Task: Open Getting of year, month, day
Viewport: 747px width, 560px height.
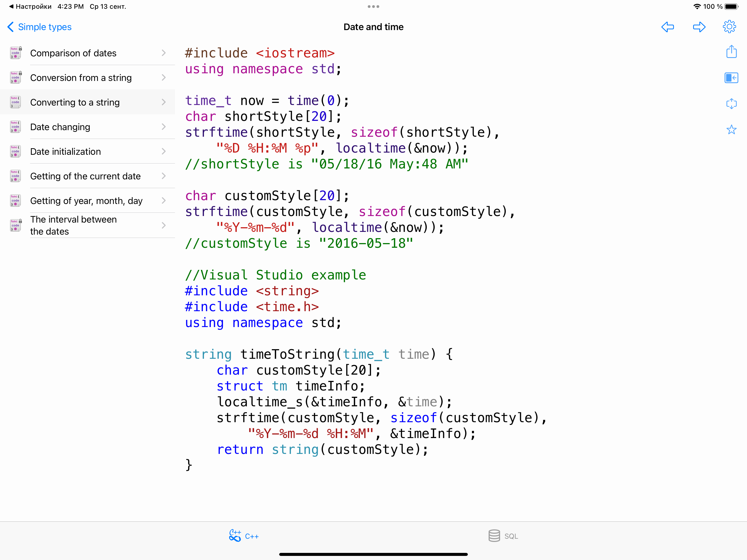Action: 87,201
